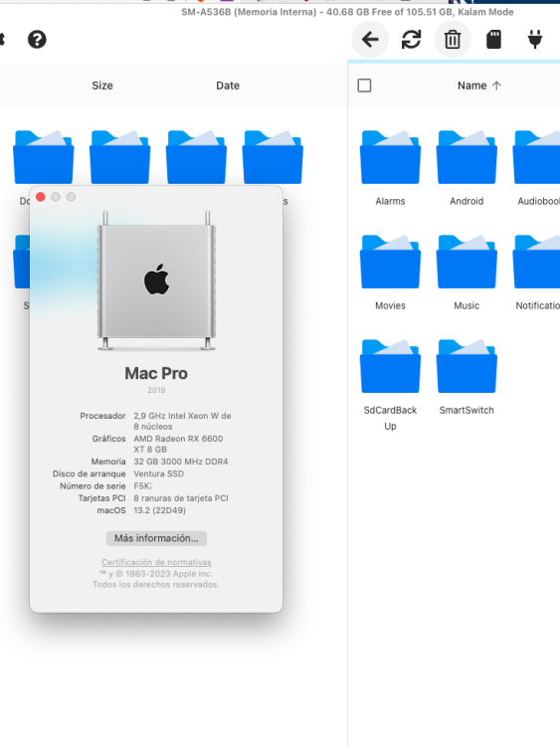Sort left pane by Date column
This screenshot has height=746, width=560.
coord(228,86)
